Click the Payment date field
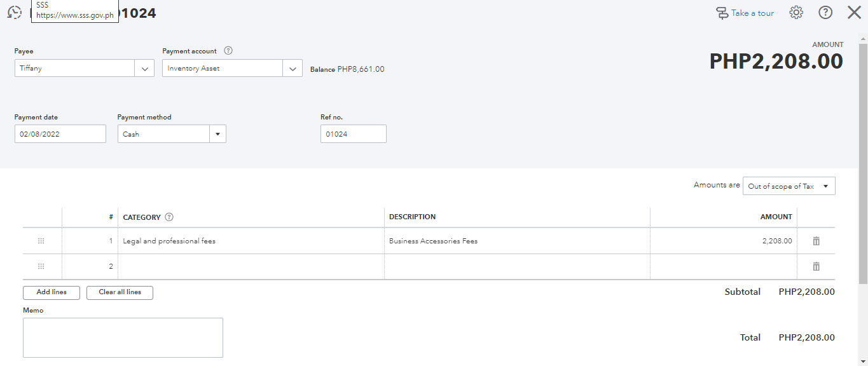The height and width of the screenshot is (366, 868). [x=60, y=134]
